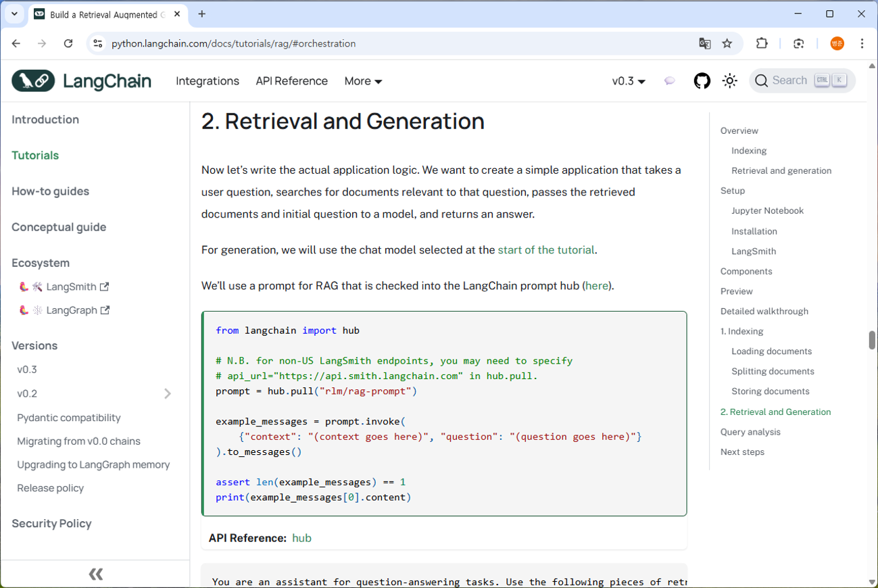Open Versions sidebar section
Screen dimensions: 878x588
click(x=34, y=345)
